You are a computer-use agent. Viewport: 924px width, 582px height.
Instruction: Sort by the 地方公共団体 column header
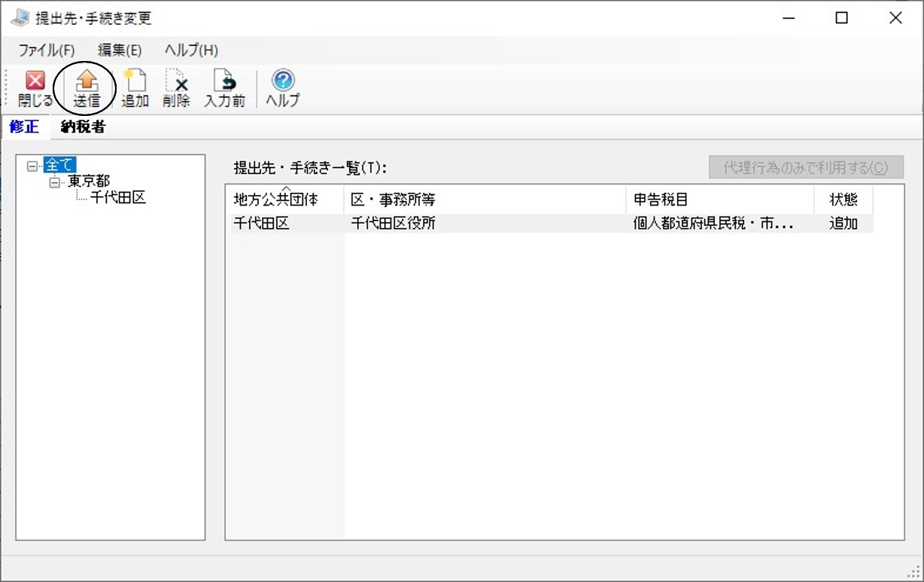pyautogui.click(x=284, y=200)
